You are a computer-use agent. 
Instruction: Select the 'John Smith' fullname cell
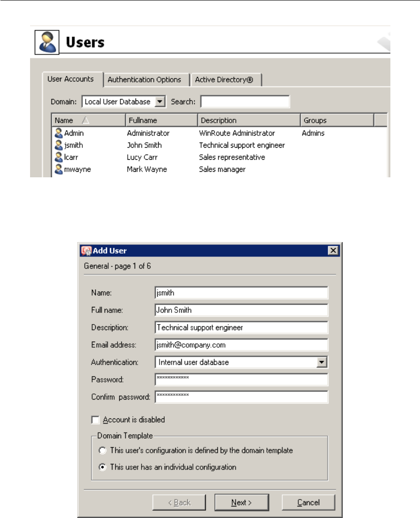(x=144, y=145)
